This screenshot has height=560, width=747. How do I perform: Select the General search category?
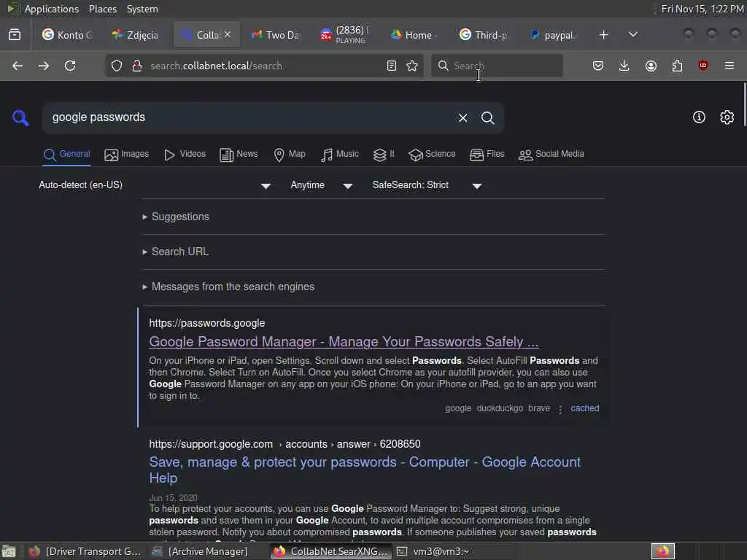coord(66,155)
